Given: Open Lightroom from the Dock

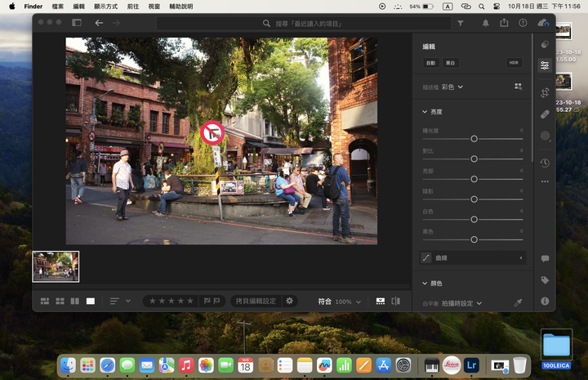Looking at the screenshot, I should click(471, 365).
